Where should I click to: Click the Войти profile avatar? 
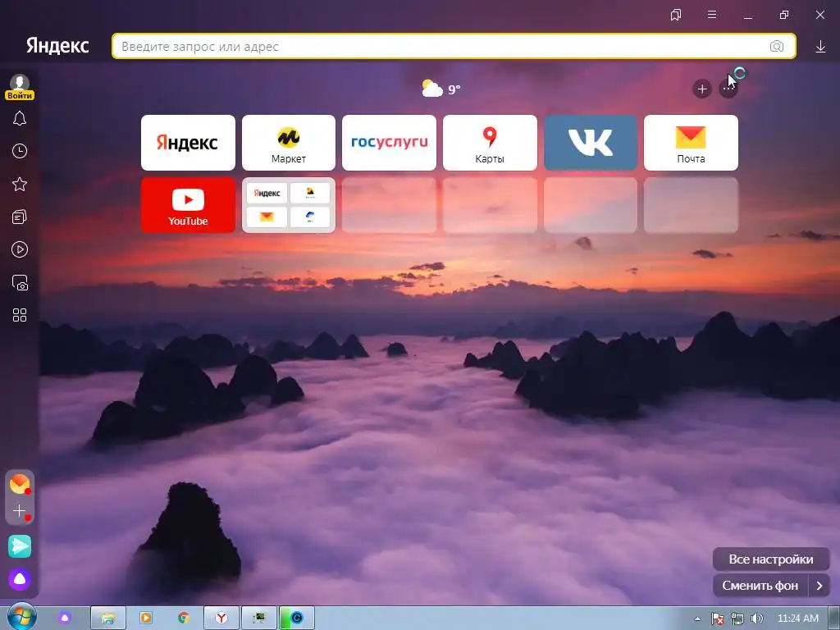20,87
